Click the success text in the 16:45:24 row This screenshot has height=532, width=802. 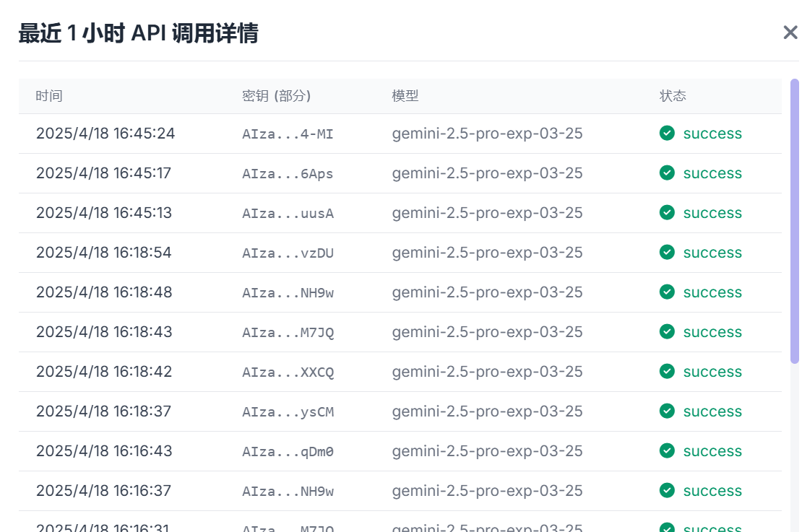712,134
